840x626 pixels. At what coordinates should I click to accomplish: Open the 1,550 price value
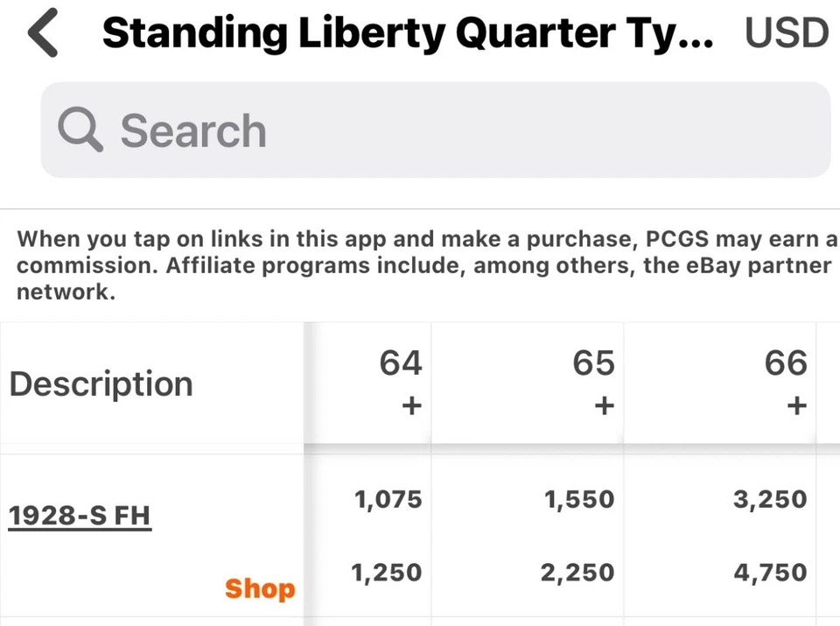[x=579, y=500]
